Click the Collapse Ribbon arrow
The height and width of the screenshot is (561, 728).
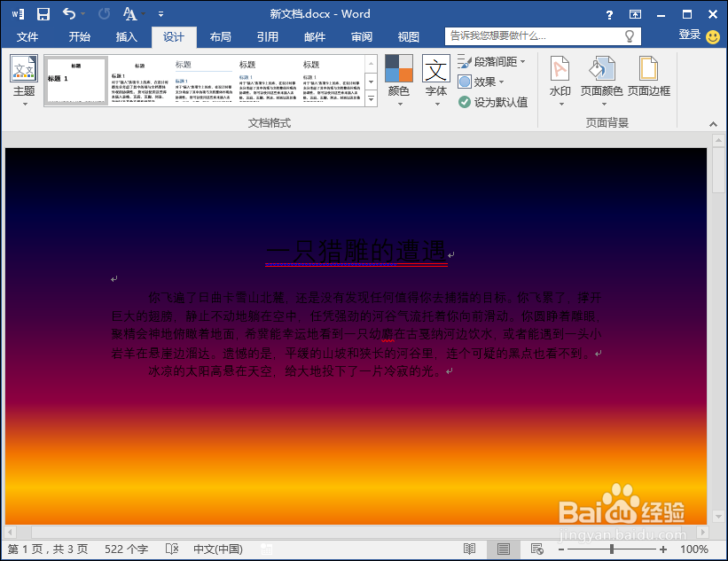[x=715, y=123]
